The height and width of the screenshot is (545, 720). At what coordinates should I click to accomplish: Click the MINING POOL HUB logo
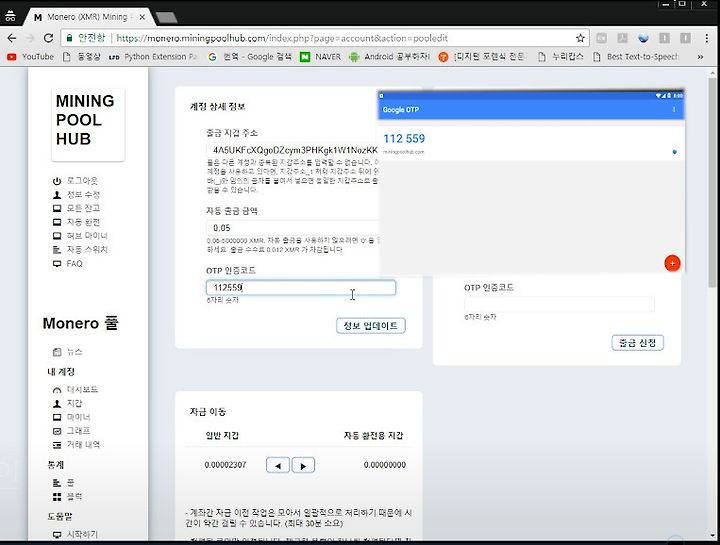pyautogui.click(x=88, y=125)
